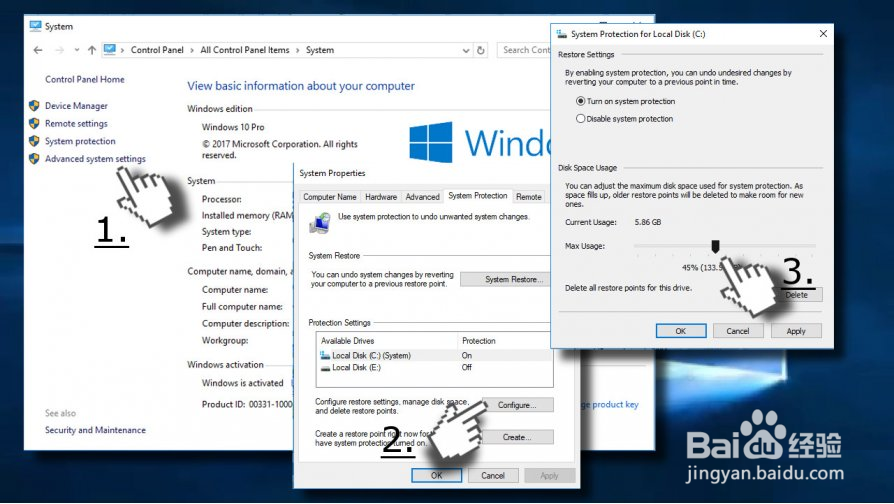The width and height of the screenshot is (894, 504).
Task: Select Turn on system protection radio
Action: 580,101
